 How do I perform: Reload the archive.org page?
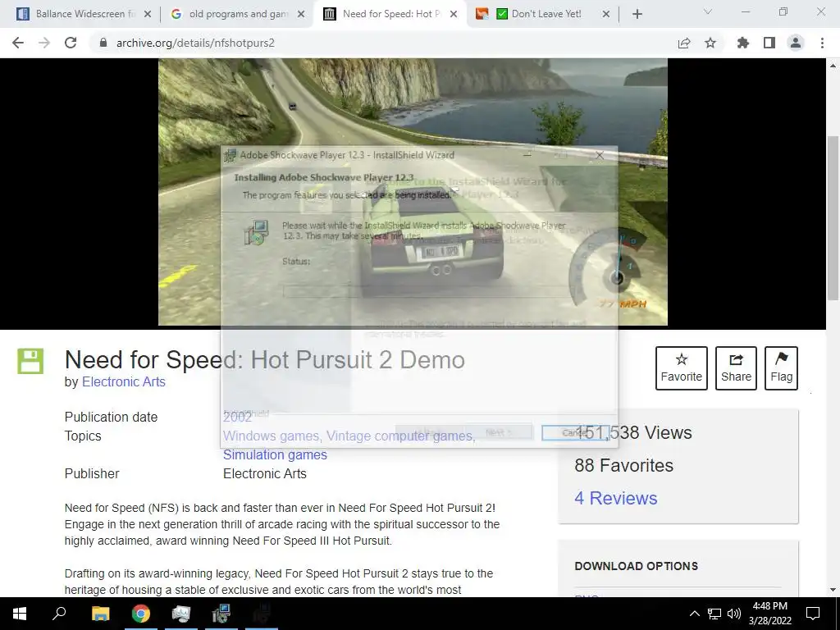[71, 43]
